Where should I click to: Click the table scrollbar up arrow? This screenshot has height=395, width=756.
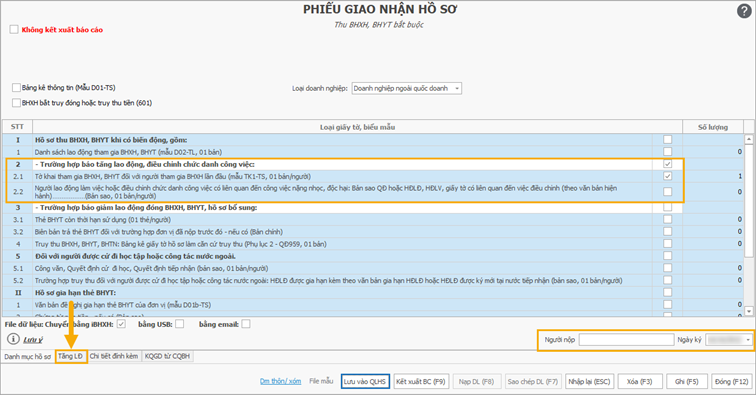click(x=749, y=139)
